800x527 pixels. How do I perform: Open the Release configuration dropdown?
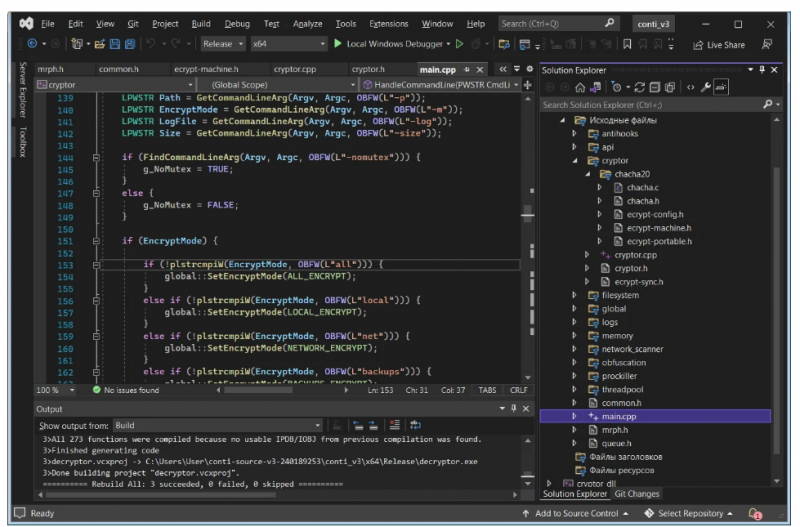coord(222,44)
